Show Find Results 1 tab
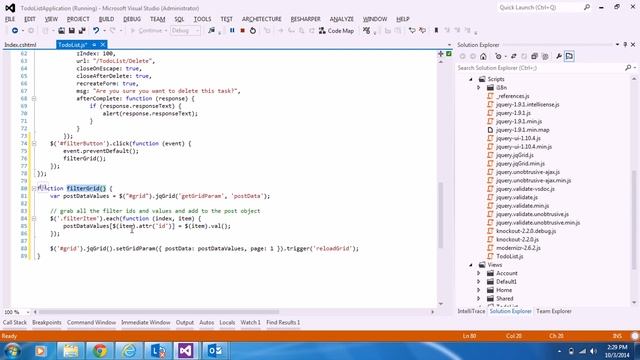 click(x=283, y=322)
